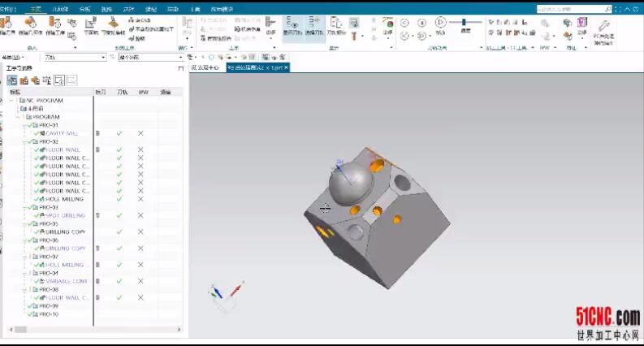644x346 pixels.
Task: Toggle tool path checkmark for HOLL MILLING
Action: tap(119, 199)
